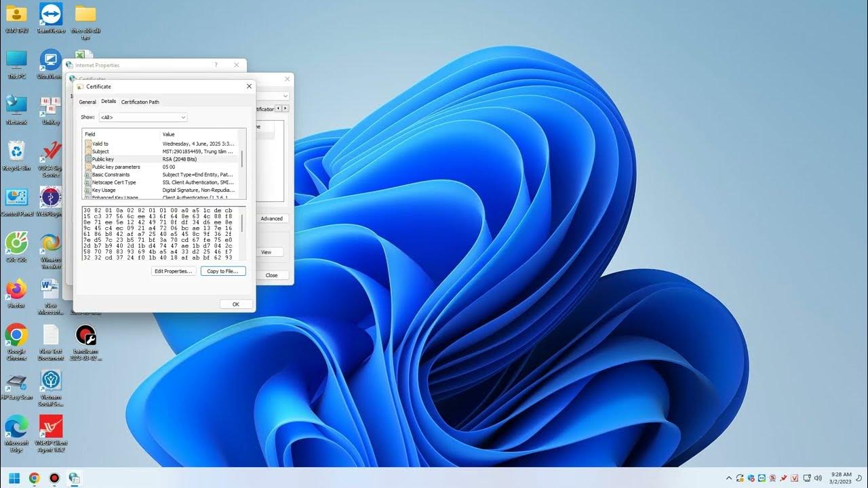Switch to Chrome on the taskbar
This screenshot has width=868, height=488.
point(34,478)
